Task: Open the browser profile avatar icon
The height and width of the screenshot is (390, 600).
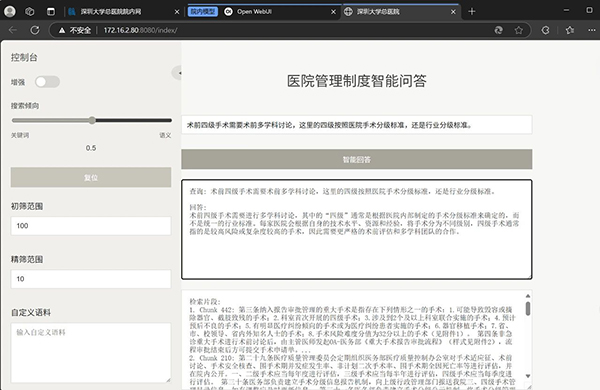Action: point(10,11)
